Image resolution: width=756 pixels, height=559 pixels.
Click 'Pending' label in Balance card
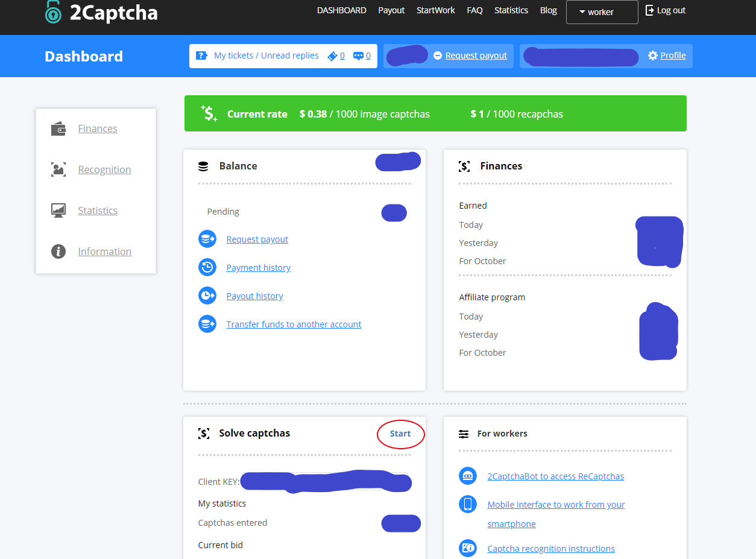(223, 212)
